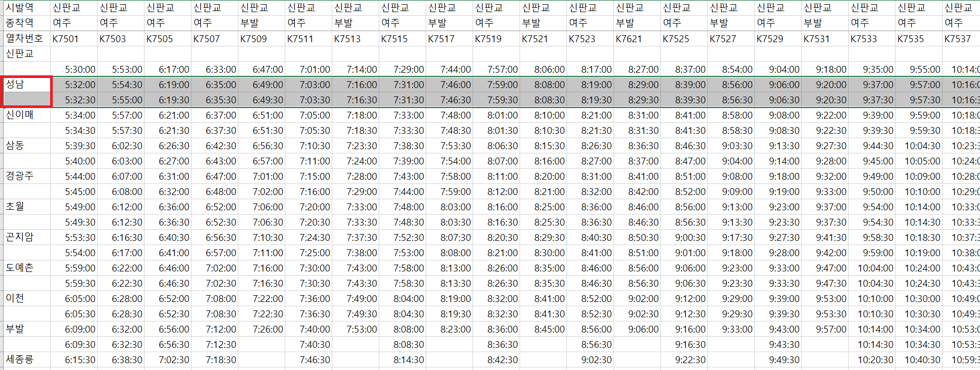Click the 5:53:00 cell under K7503

pyautogui.click(x=121, y=69)
